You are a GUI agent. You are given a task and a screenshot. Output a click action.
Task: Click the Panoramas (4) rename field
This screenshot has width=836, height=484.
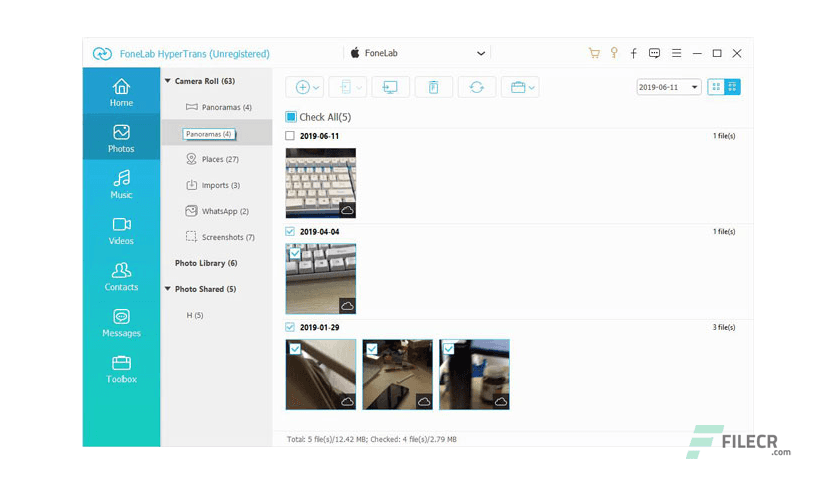tap(208, 134)
